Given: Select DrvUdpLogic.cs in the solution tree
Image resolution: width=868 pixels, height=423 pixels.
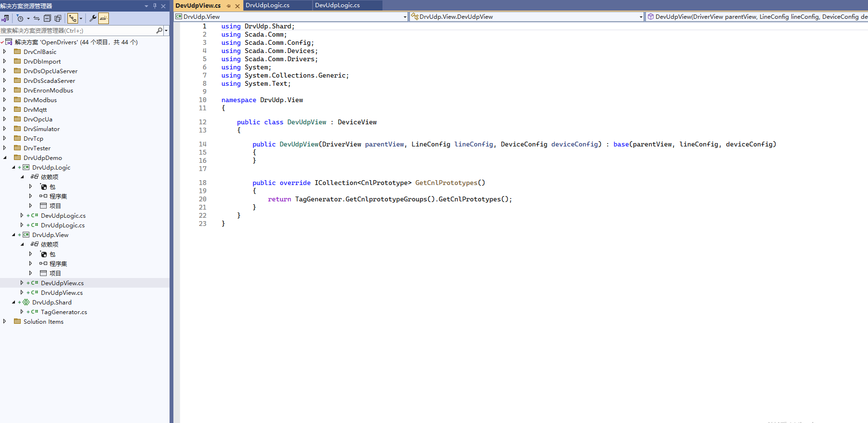Looking at the screenshot, I should click(x=63, y=225).
